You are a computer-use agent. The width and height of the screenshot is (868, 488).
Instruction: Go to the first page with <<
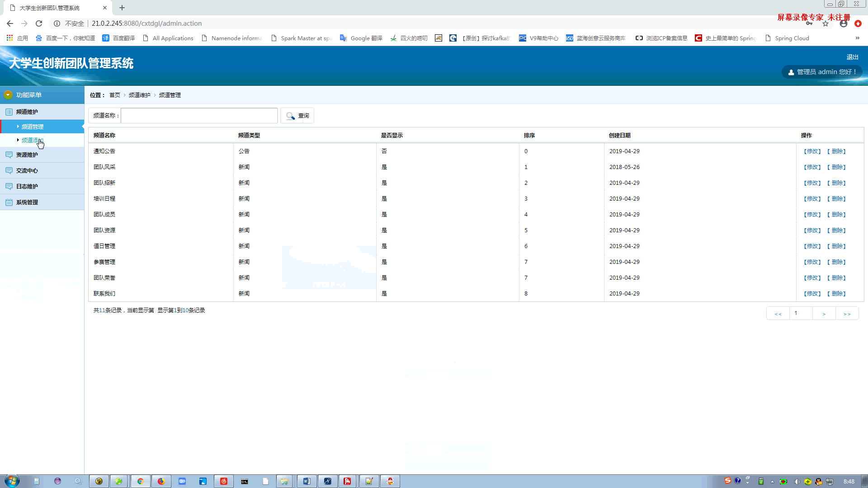coord(778,313)
